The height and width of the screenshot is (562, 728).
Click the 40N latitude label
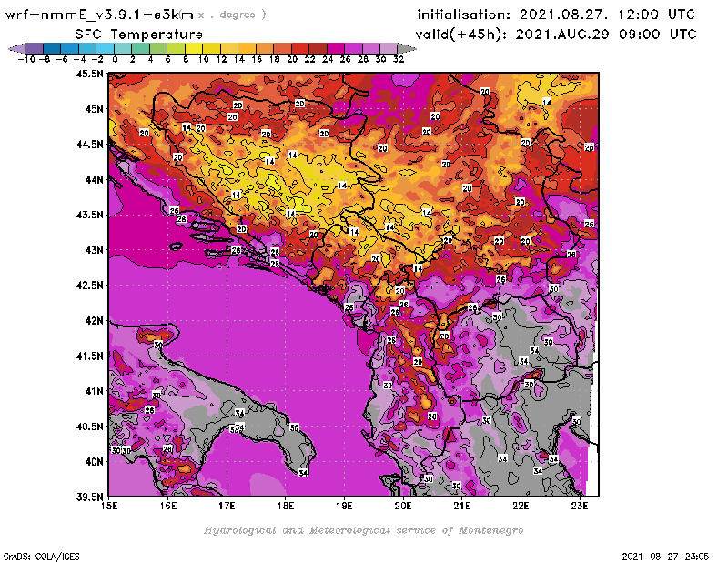coord(94,462)
